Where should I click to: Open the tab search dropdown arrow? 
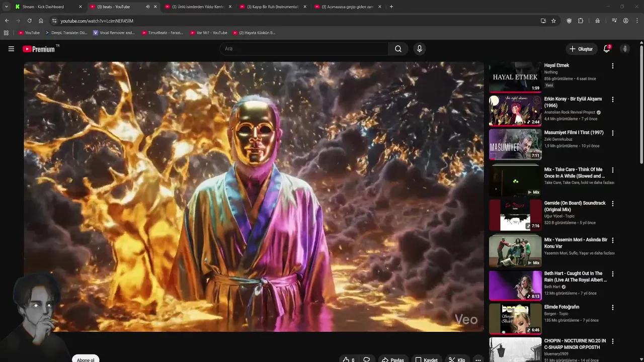pyautogui.click(x=6, y=7)
